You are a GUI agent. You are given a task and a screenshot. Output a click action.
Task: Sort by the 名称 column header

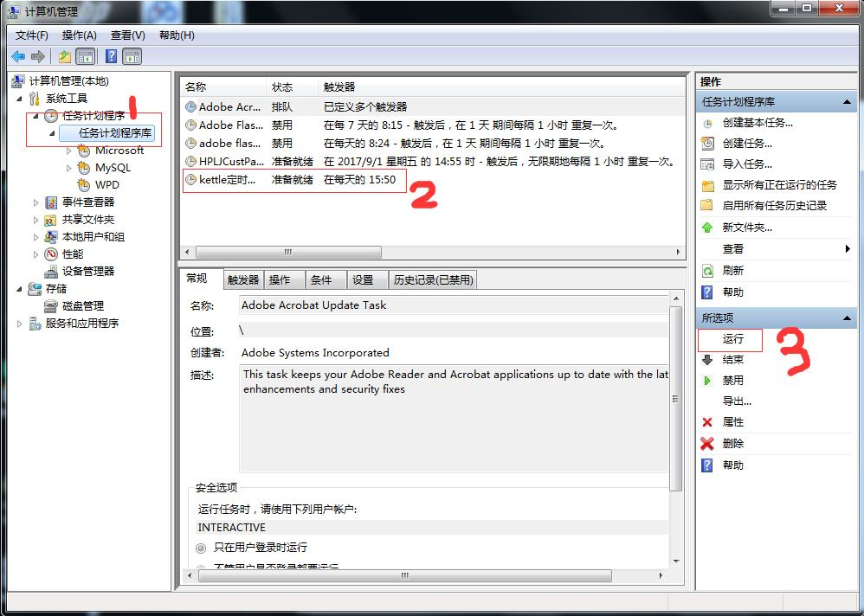(223, 87)
